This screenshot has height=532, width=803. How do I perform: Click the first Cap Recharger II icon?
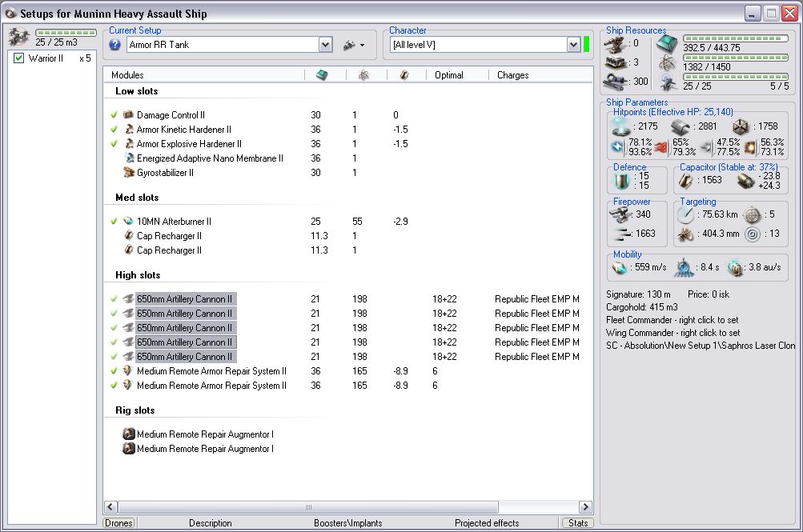click(129, 235)
